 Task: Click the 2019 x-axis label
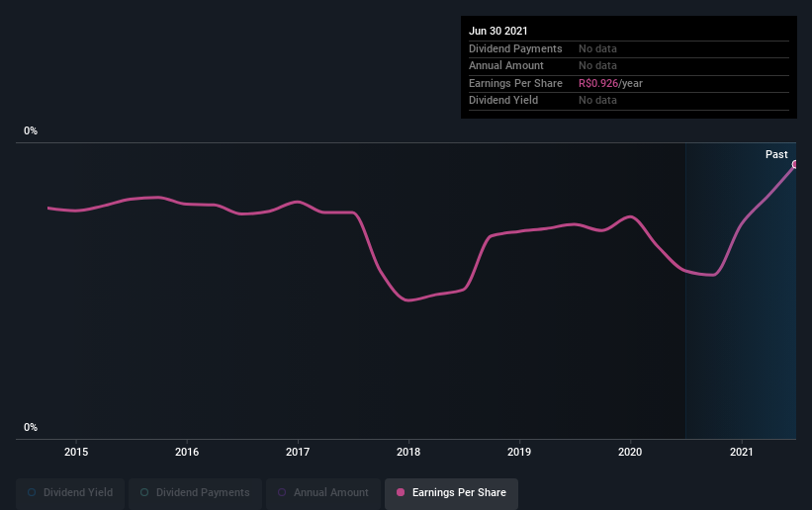pos(519,452)
